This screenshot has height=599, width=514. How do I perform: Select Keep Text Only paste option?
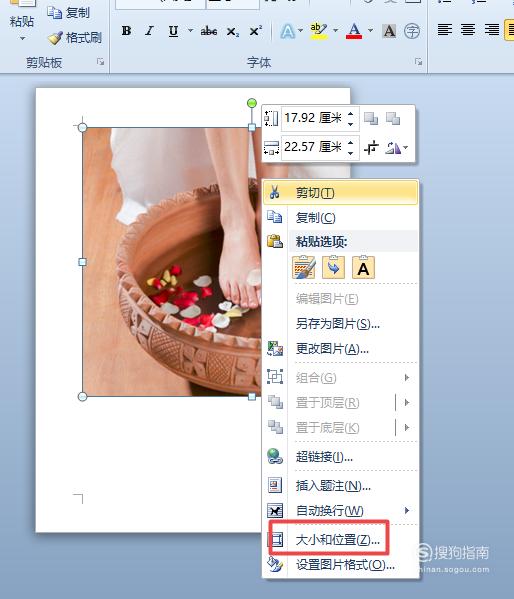tap(363, 267)
